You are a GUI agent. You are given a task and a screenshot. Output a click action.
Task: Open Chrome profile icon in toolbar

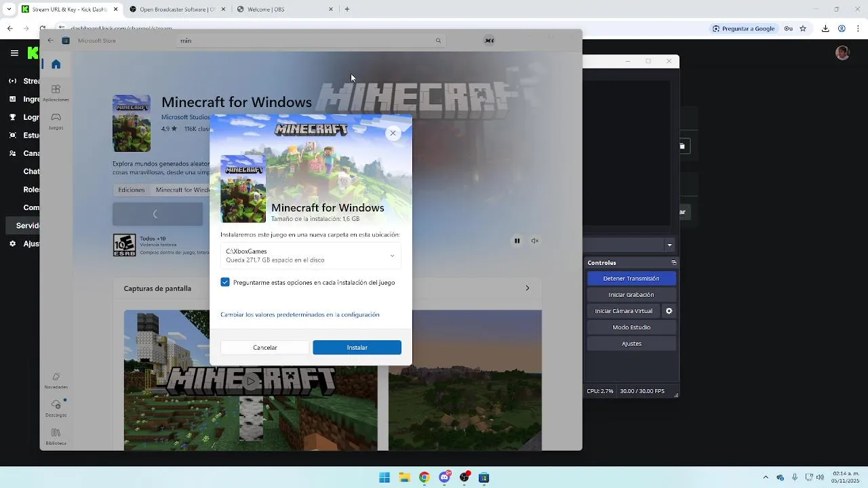point(842,28)
